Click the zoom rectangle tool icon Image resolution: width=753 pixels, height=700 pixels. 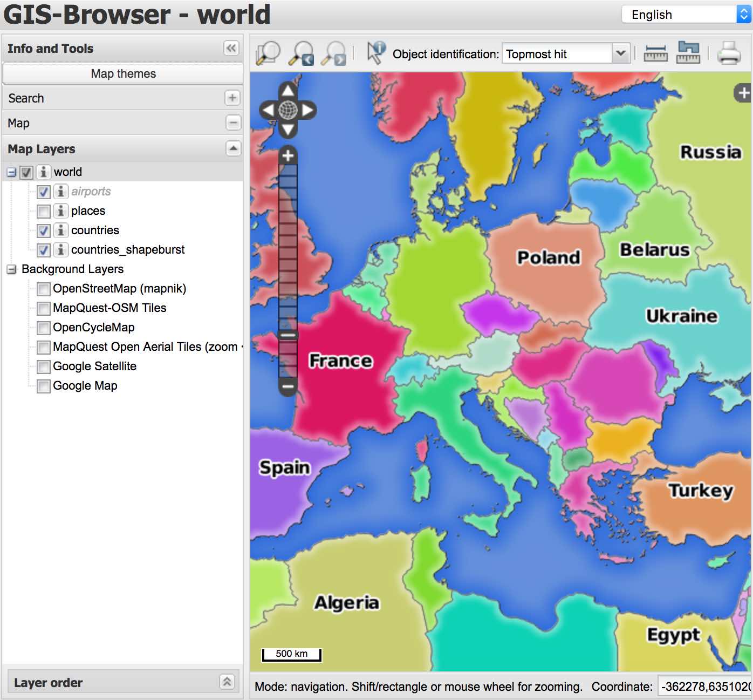(x=268, y=53)
